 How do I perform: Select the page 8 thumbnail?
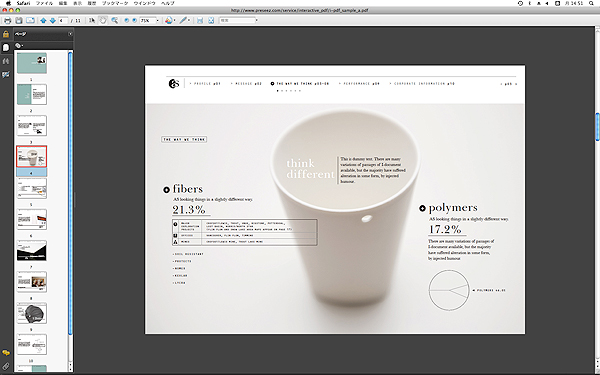click(32, 282)
